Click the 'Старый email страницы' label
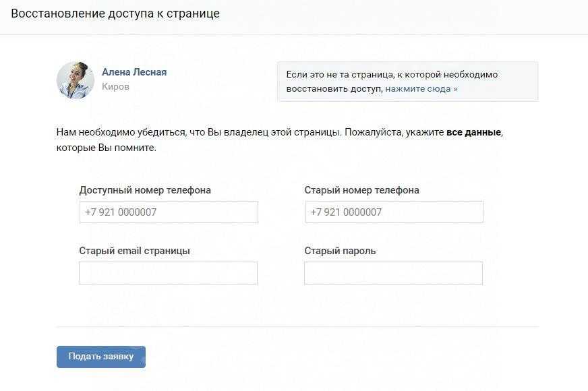 point(134,251)
